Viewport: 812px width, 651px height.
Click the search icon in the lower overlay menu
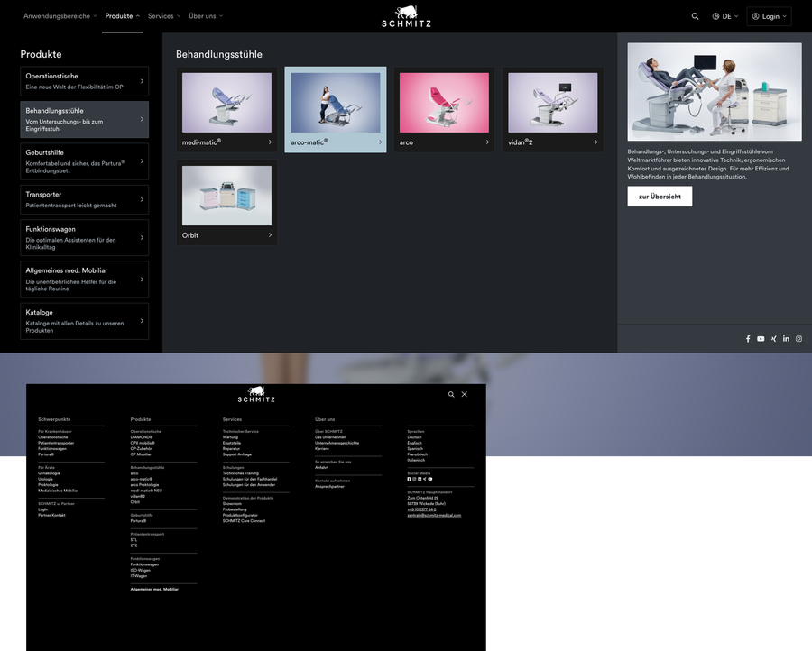point(451,394)
